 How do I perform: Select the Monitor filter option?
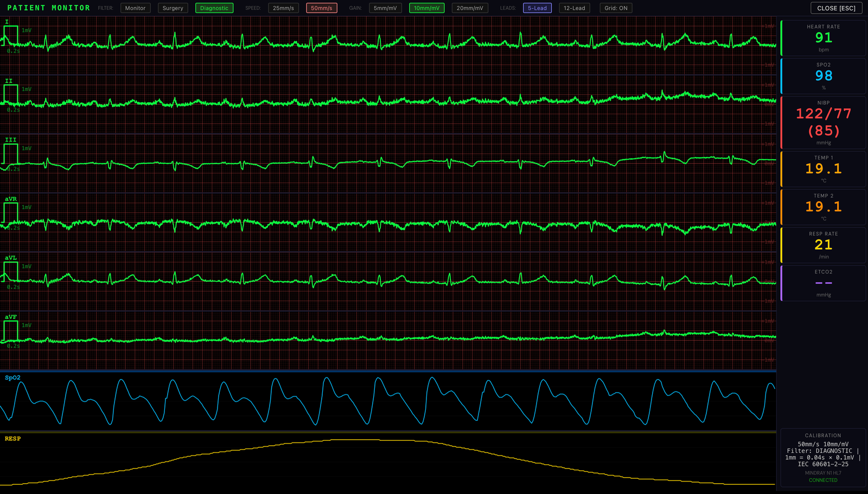click(135, 8)
